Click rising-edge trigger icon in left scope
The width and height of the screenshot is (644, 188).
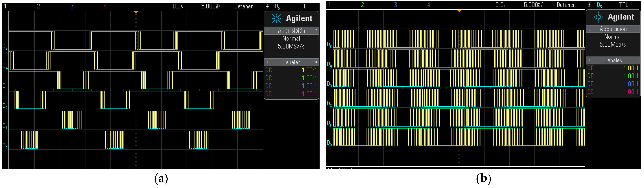coord(267,6)
